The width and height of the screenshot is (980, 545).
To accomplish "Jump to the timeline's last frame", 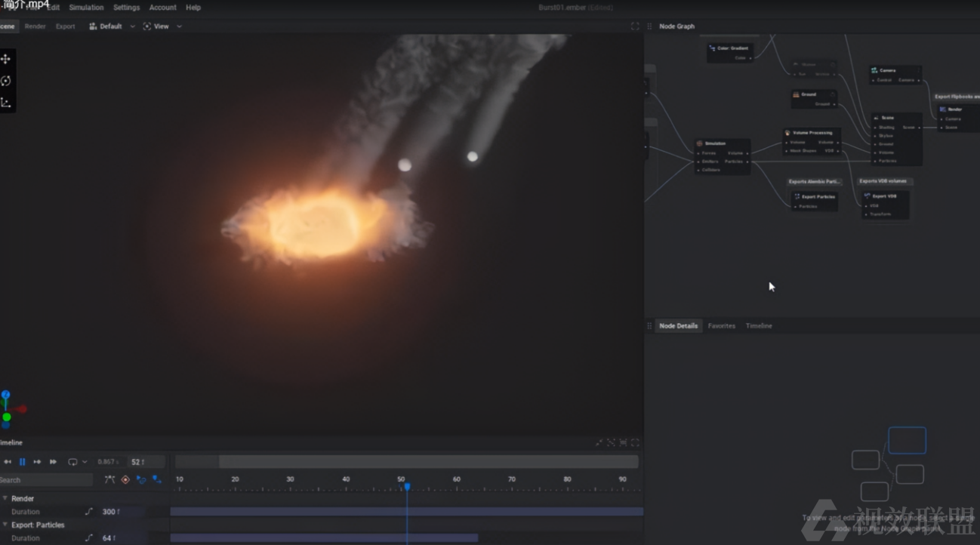I will tap(53, 462).
